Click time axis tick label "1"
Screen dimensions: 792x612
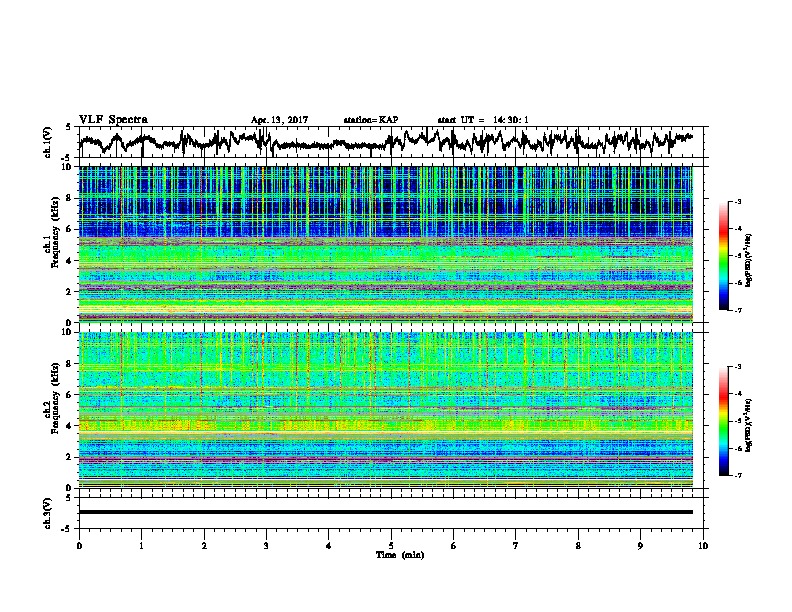[x=141, y=546]
